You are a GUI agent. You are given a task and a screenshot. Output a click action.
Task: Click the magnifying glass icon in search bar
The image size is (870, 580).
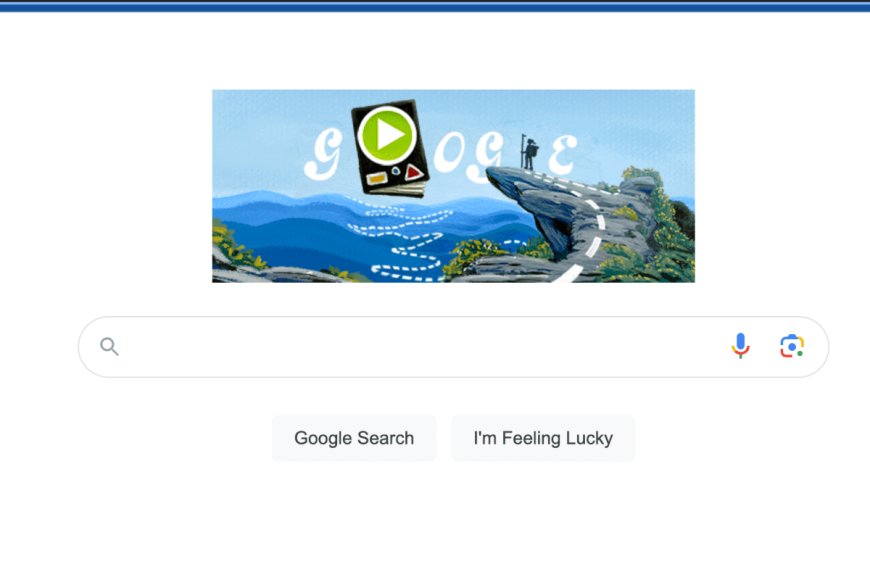coord(109,347)
